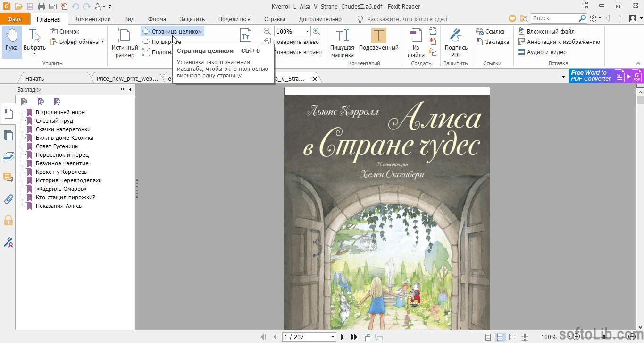The image size is (644, 343).
Task: Close the current Alisa document tab
Action: pos(315,79)
